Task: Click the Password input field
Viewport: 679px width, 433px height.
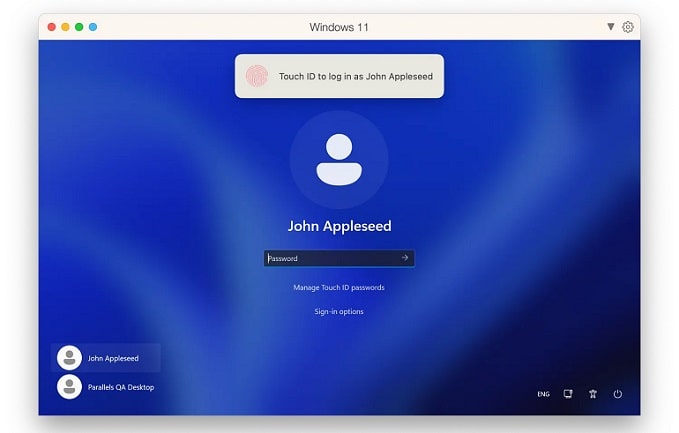Action: coord(339,258)
